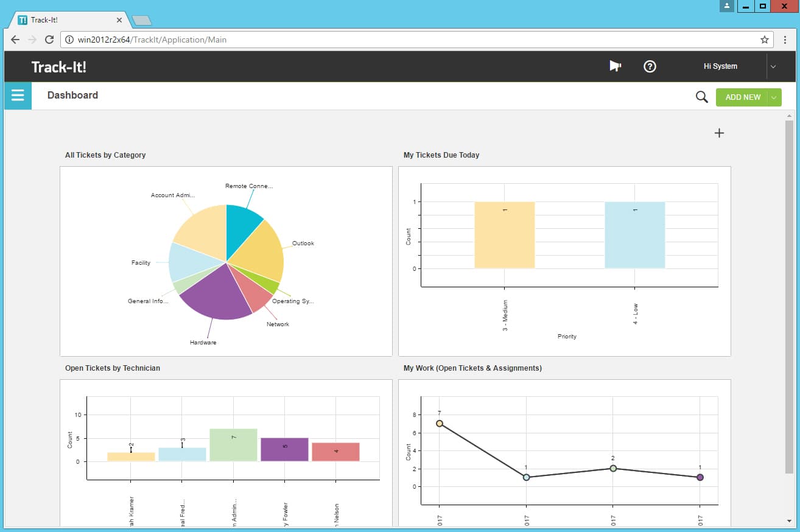Click the ADD NEW button
Screen dimensions: 800x532
click(742, 97)
